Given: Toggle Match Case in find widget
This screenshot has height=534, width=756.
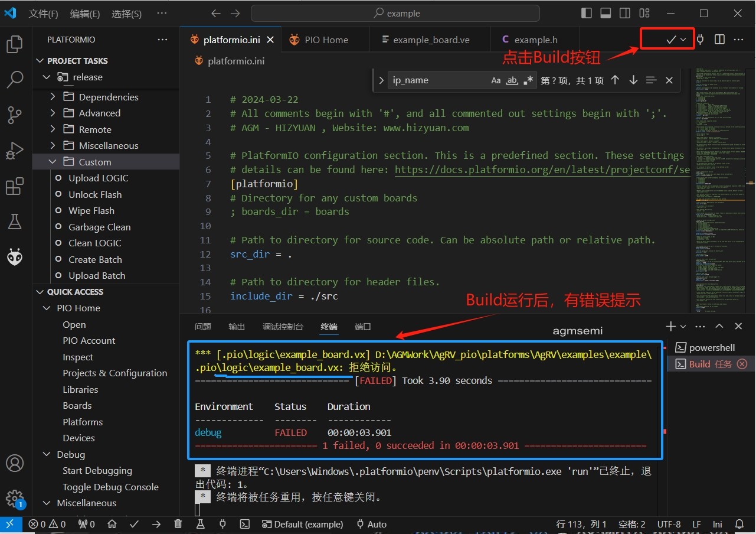Looking at the screenshot, I should pos(496,80).
